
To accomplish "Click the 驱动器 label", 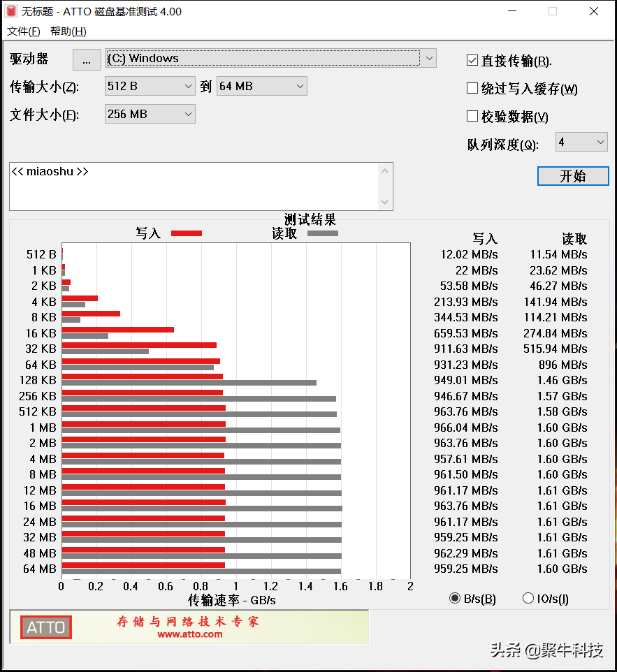I will 29,59.
